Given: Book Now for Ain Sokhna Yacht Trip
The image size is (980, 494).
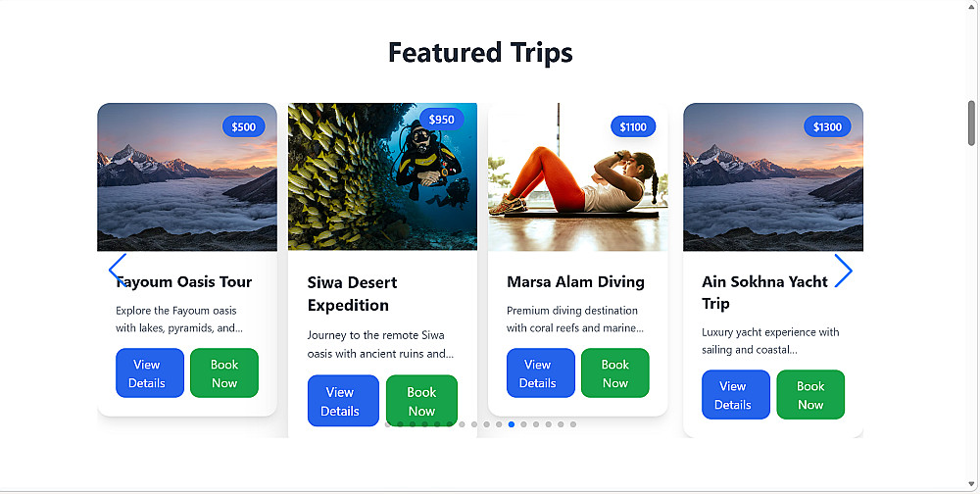Looking at the screenshot, I should click(x=810, y=395).
